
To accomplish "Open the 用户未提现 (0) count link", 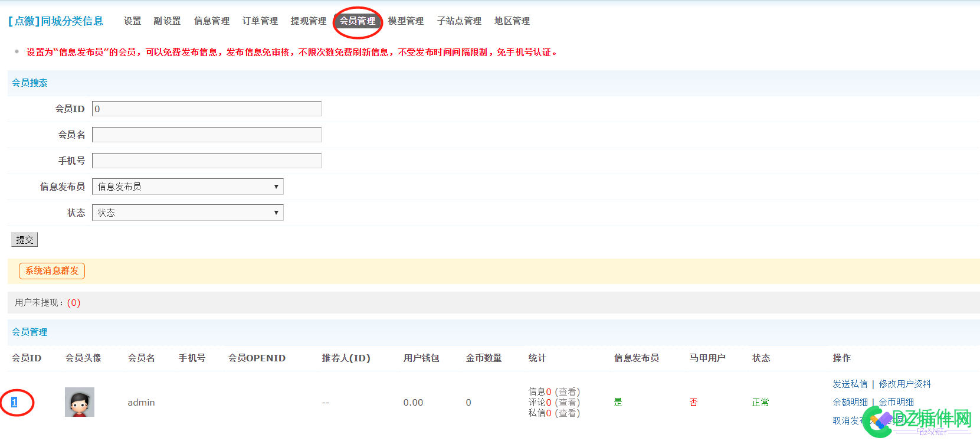I will (74, 302).
